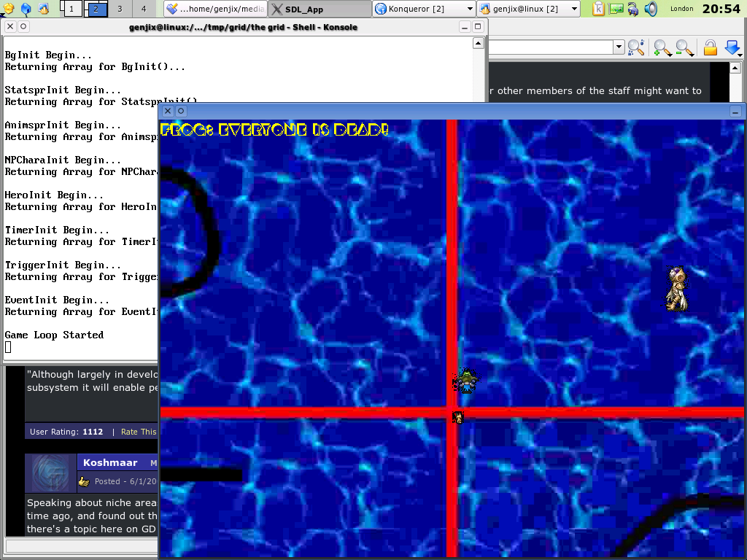Open the Klipper clipboard tray icon
The image size is (747, 560).
click(599, 9)
